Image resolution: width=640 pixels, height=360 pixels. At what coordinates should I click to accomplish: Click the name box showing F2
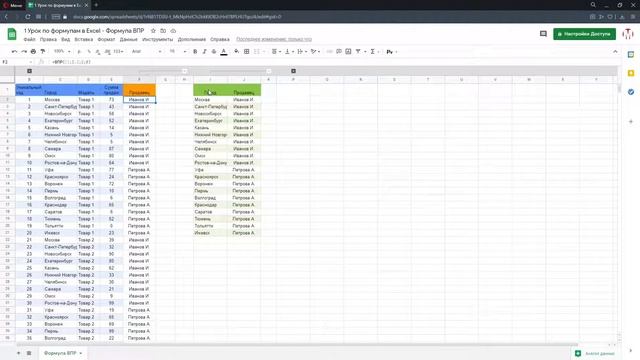tap(16, 62)
